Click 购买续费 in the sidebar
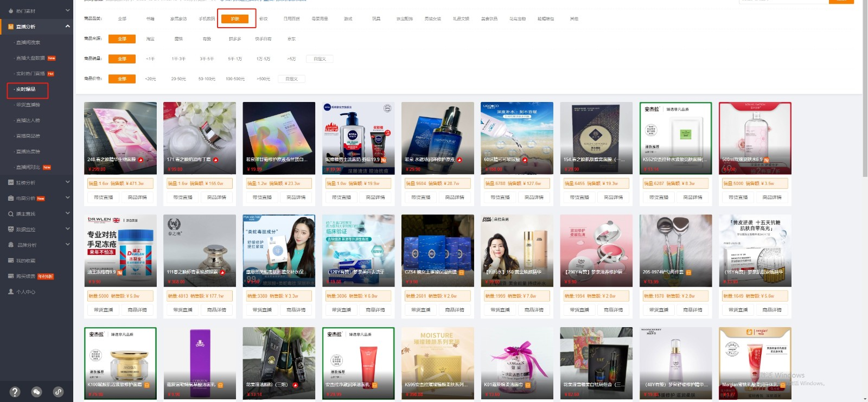The height and width of the screenshot is (402, 868). tap(25, 276)
